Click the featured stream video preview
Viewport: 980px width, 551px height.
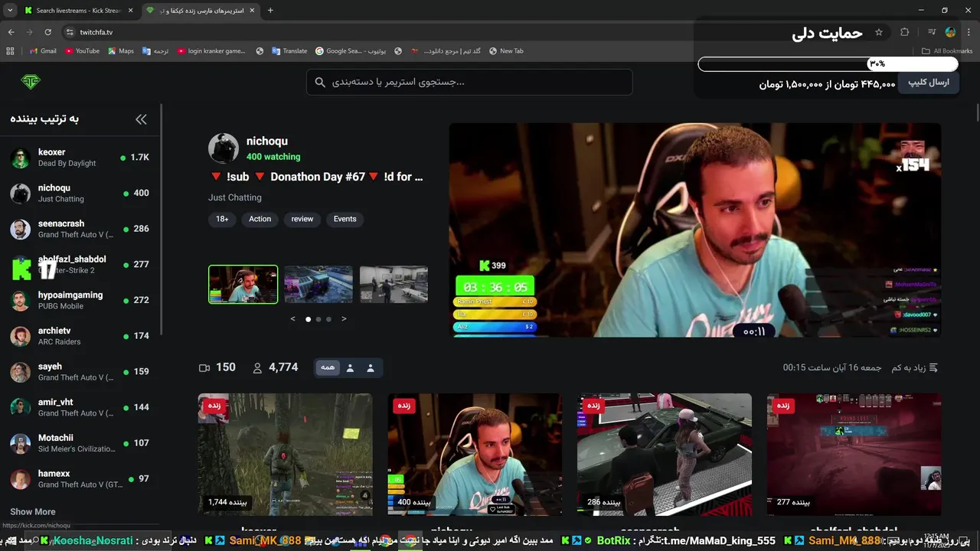[x=695, y=230]
